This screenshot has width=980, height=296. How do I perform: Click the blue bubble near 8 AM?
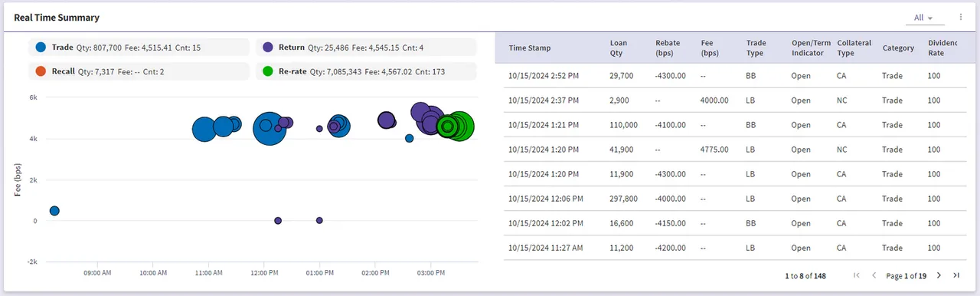(x=54, y=211)
